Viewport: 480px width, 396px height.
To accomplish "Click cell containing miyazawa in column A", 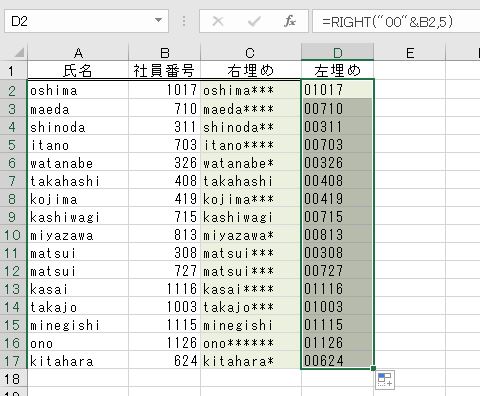I will pyautogui.click(x=78, y=235).
